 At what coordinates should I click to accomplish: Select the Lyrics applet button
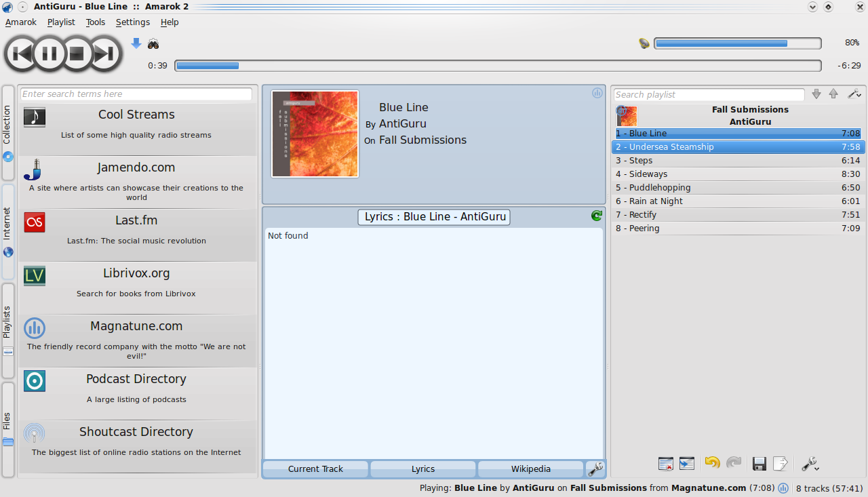click(x=423, y=469)
